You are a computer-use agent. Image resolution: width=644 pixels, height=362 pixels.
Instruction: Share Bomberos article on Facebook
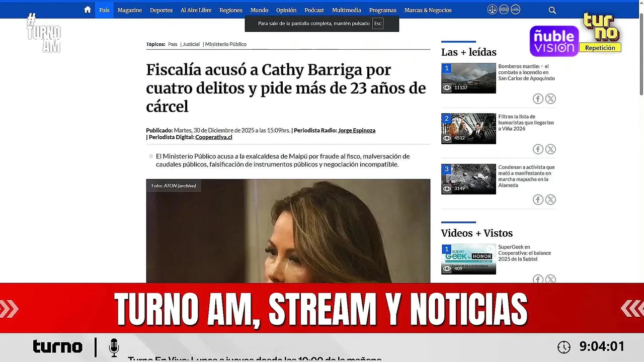(538, 99)
